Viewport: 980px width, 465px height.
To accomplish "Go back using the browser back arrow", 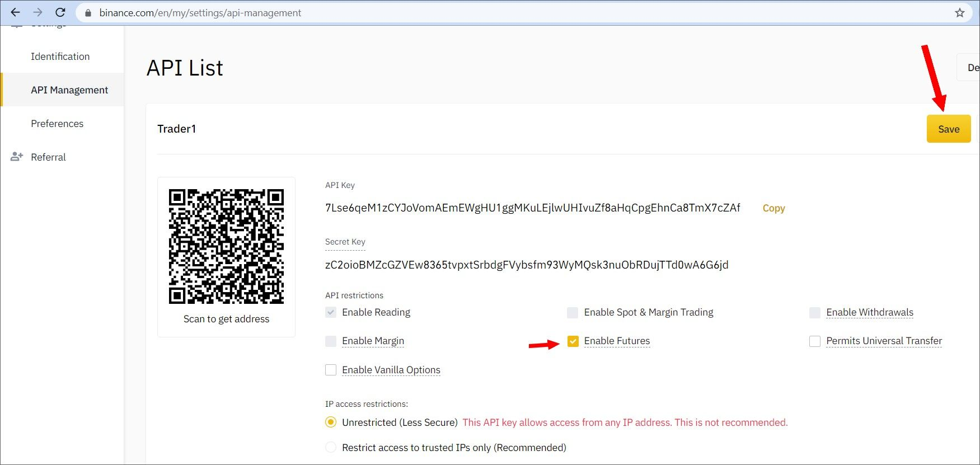I will pyautogui.click(x=15, y=12).
